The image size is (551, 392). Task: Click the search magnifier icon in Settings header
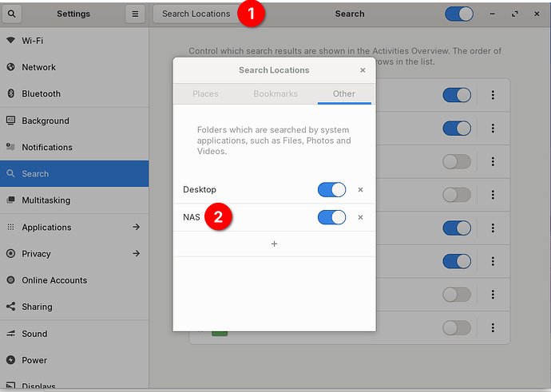coord(14,14)
